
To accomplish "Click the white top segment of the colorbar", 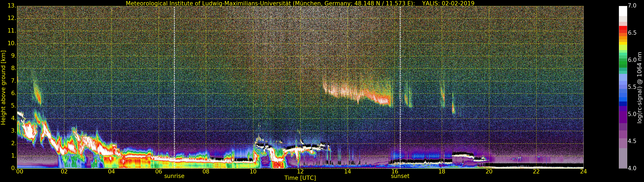I will click(x=623, y=11).
